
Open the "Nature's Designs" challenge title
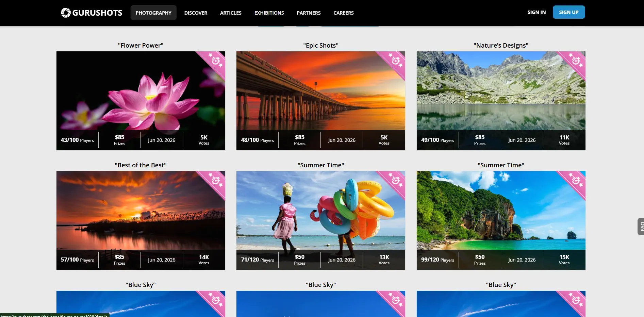coord(501,45)
